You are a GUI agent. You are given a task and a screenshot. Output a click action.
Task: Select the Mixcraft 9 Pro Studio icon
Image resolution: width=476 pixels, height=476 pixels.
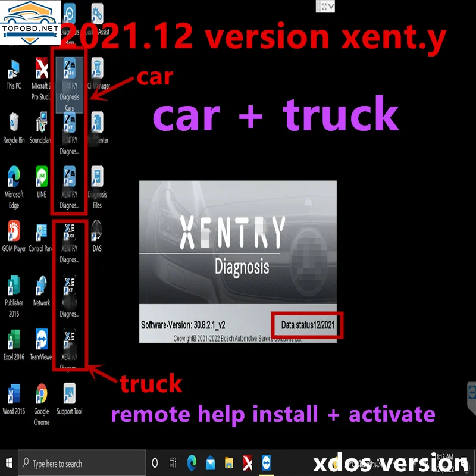pyautogui.click(x=41, y=79)
